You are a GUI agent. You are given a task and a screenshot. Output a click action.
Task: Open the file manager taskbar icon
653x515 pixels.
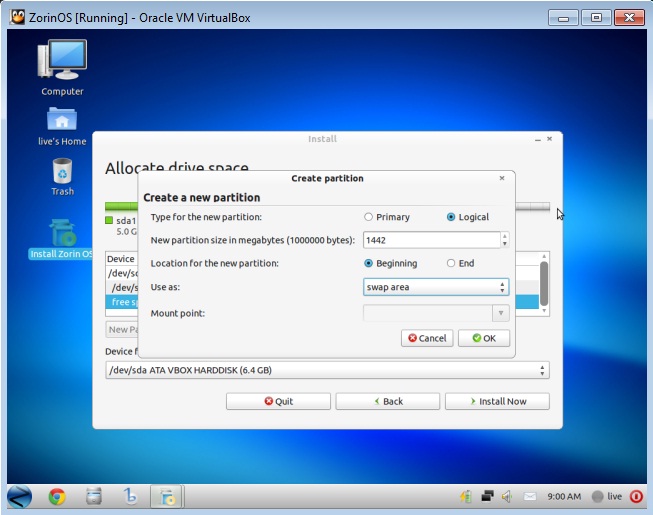(x=94, y=497)
